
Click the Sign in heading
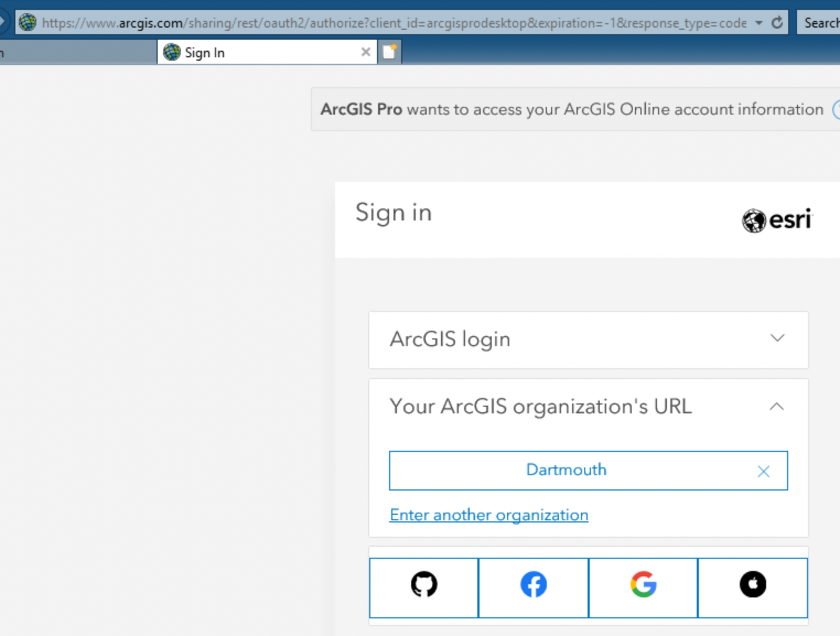click(x=394, y=213)
